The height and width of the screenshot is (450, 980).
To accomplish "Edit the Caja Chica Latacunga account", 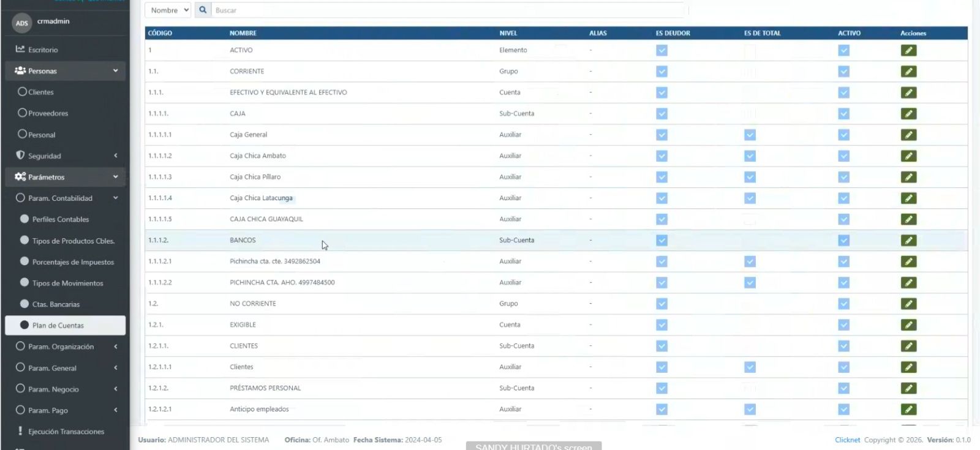I will 908,198.
